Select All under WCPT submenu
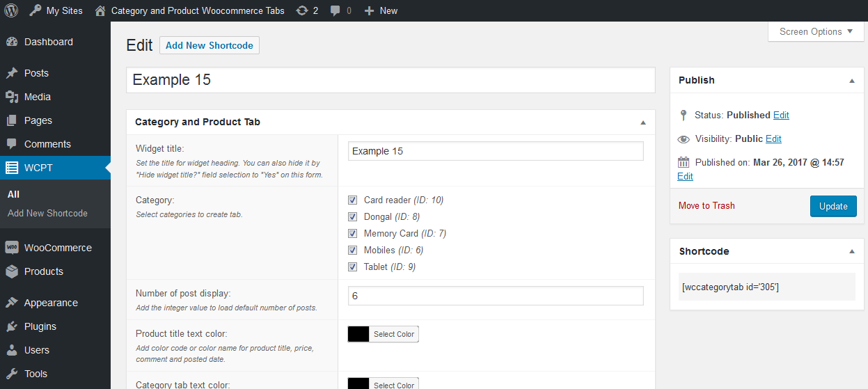The image size is (868, 389). (x=13, y=195)
